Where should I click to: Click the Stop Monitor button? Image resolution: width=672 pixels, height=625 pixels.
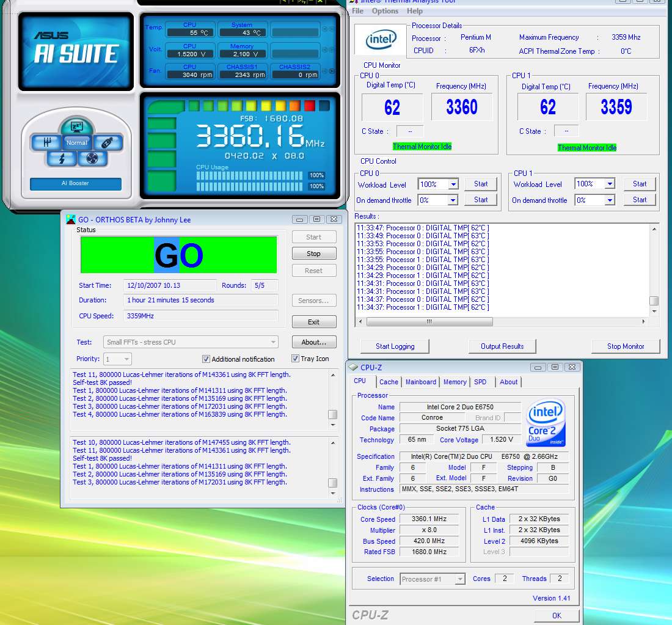click(x=626, y=346)
